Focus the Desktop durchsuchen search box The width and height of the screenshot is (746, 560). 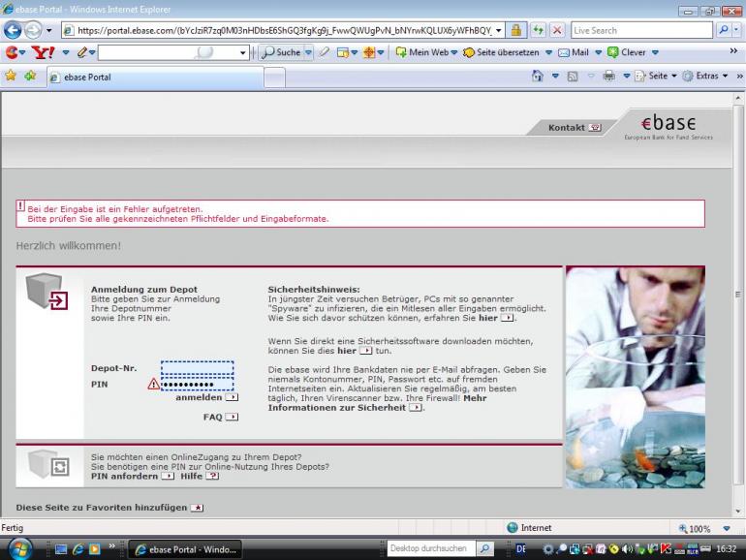click(x=431, y=548)
